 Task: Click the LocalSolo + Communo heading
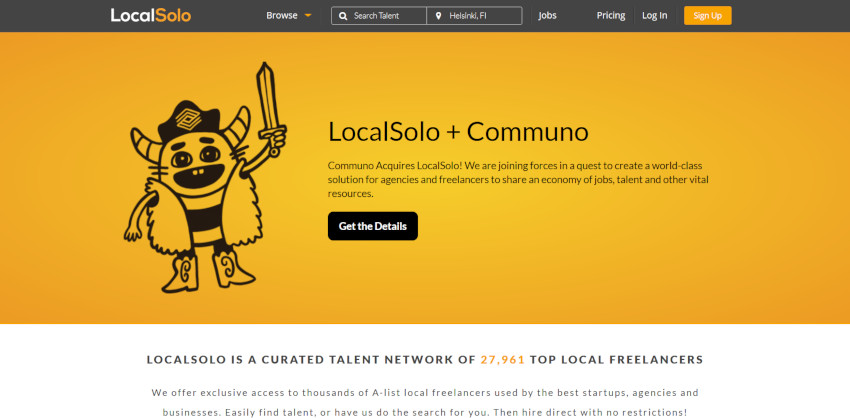tap(458, 132)
